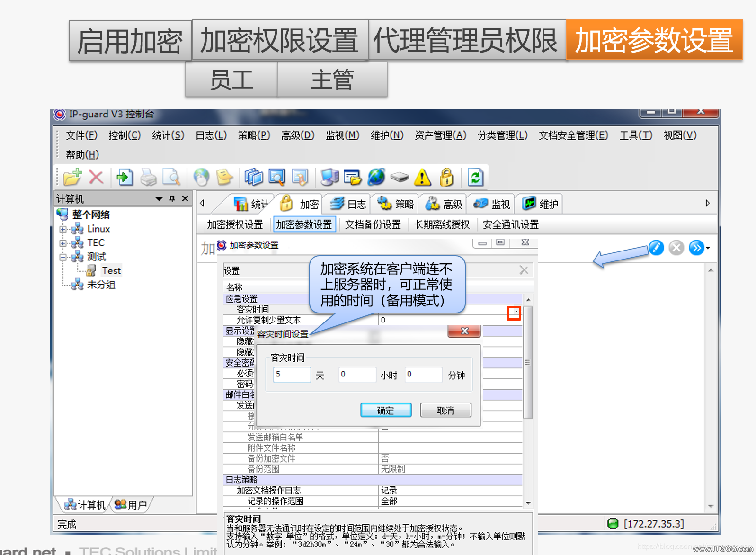Click the green refresh toolbar icon
756x555 pixels.
475,178
